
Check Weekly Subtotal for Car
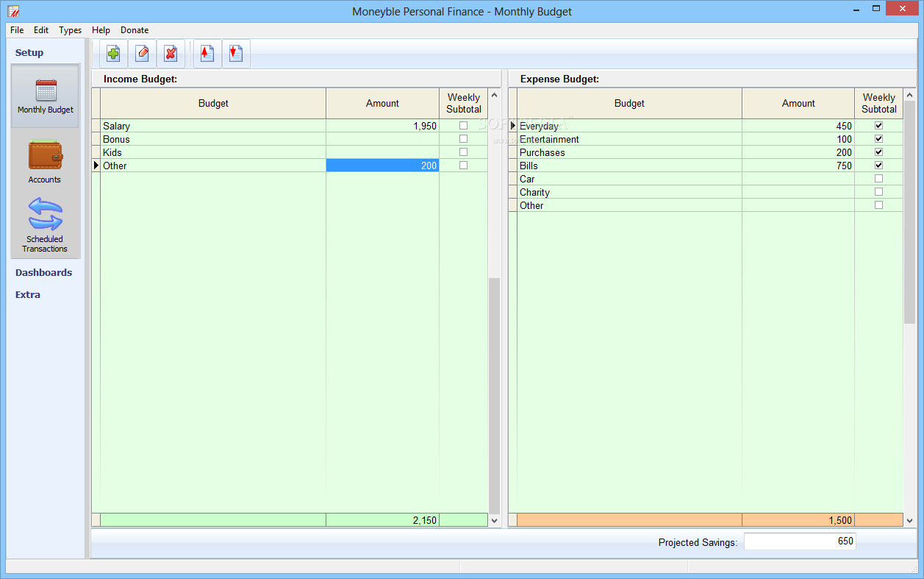pyautogui.click(x=878, y=179)
